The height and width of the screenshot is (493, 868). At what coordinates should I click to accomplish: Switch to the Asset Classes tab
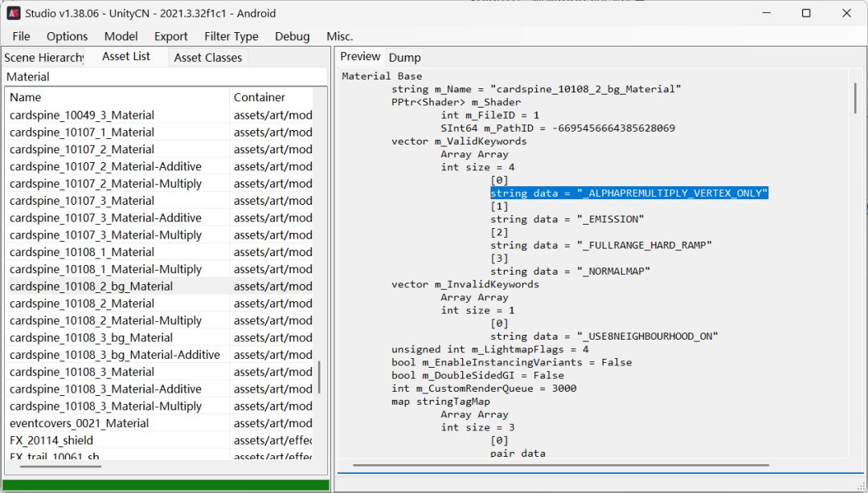tap(207, 58)
